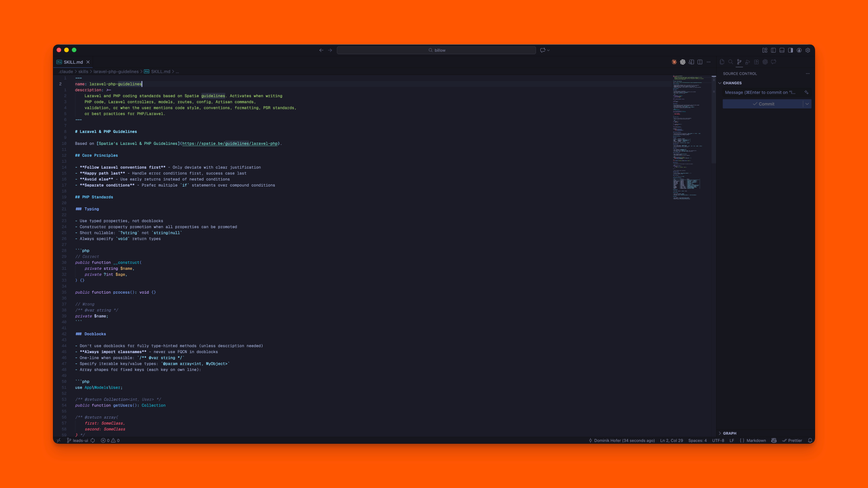Screen dimensions: 868x488
Task: Show blame for Dominik Hofer commit
Action: (622, 440)
